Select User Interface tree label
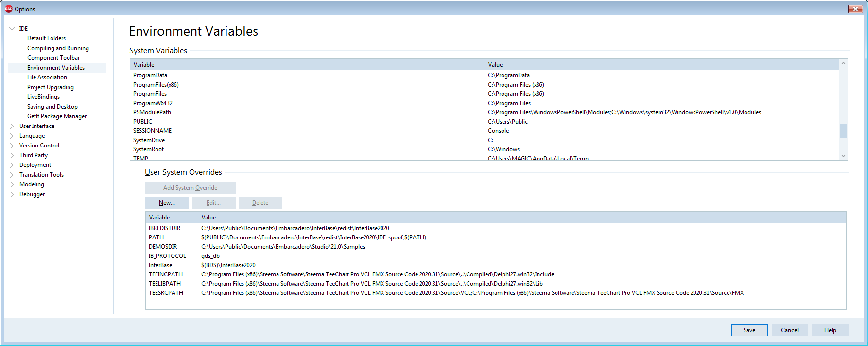 [x=37, y=126]
